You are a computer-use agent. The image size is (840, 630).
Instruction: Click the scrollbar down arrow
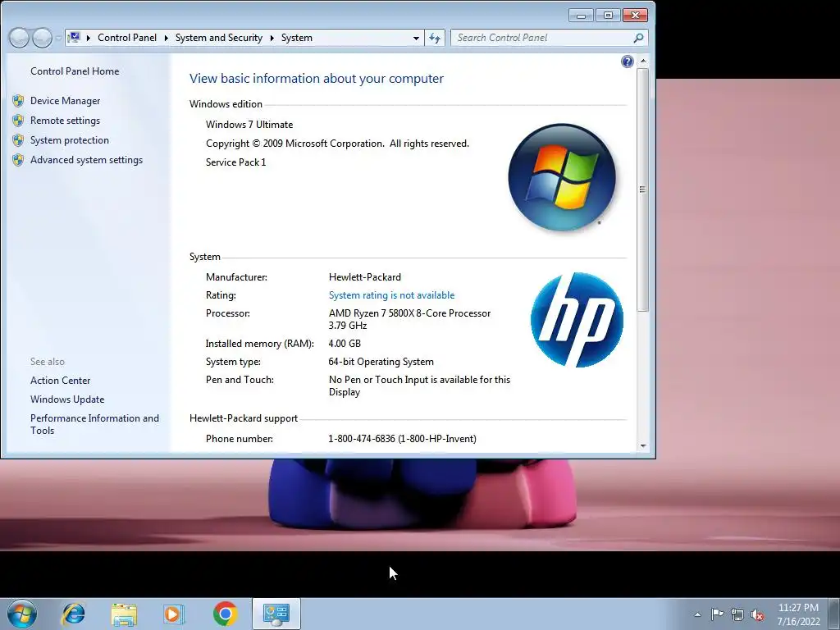tap(643, 446)
